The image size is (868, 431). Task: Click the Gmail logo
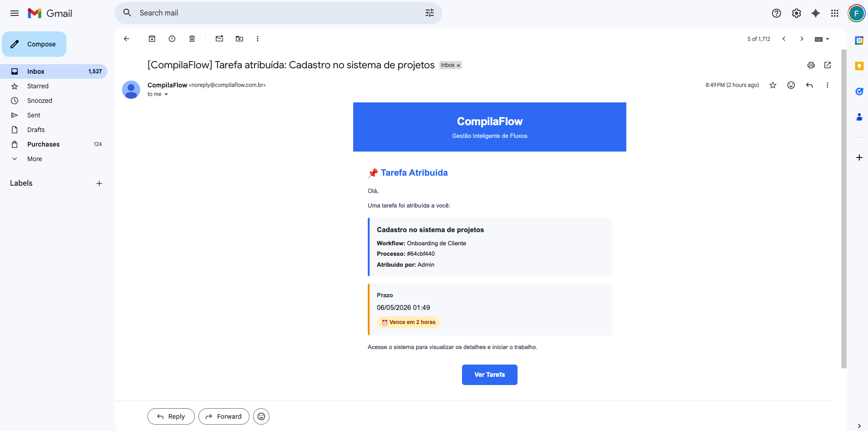(50, 13)
